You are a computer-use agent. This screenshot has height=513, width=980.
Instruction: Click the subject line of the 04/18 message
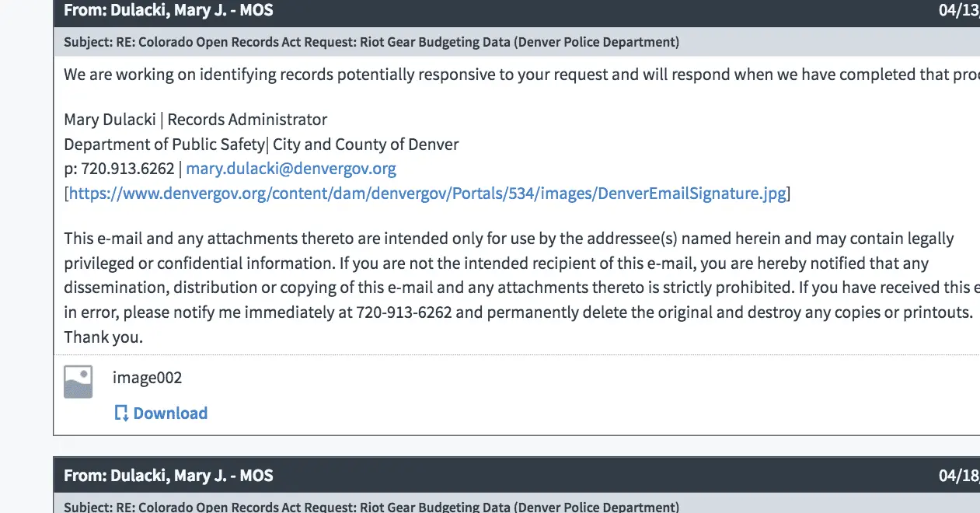[371, 507]
